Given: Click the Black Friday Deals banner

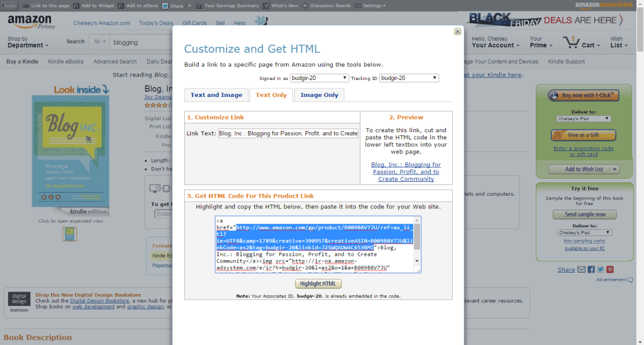Looking at the screenshot, I should point(547,20).
